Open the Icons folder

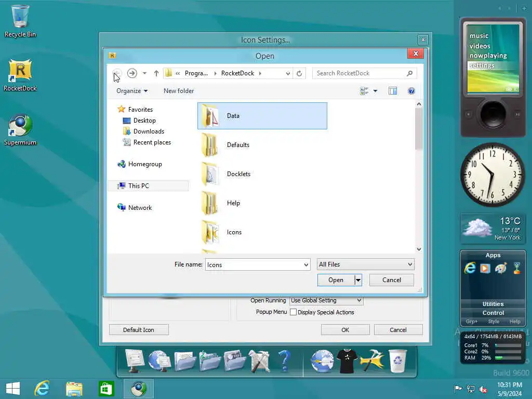(x=262, y=232)
